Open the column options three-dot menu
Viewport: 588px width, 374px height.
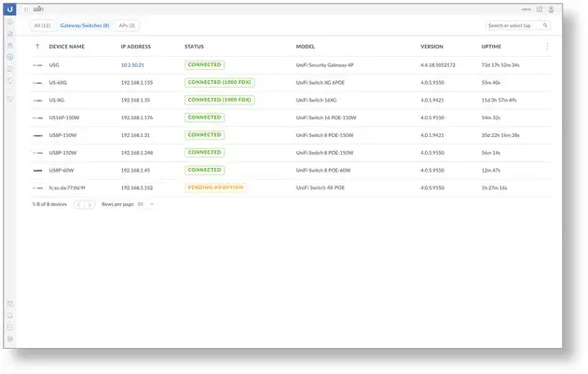click(x=547, y=47)
